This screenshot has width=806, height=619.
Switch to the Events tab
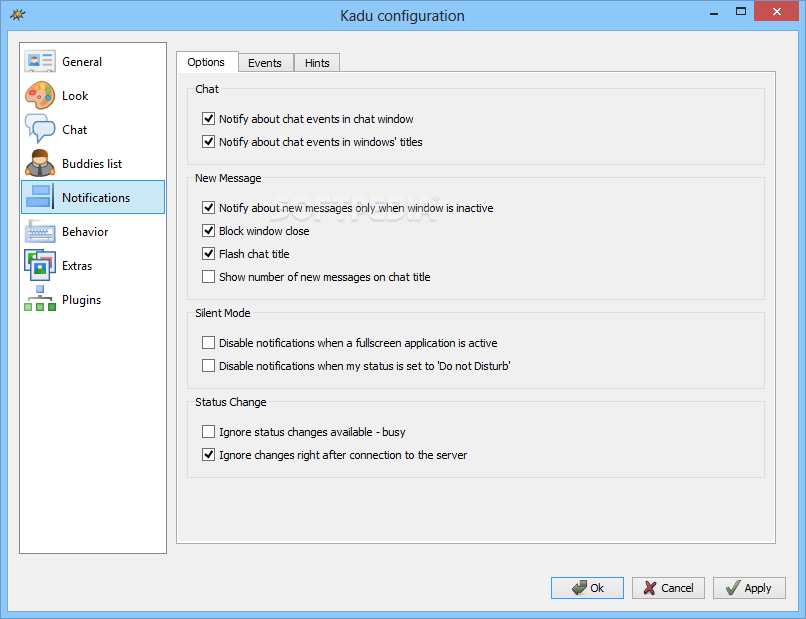(265, 63)
